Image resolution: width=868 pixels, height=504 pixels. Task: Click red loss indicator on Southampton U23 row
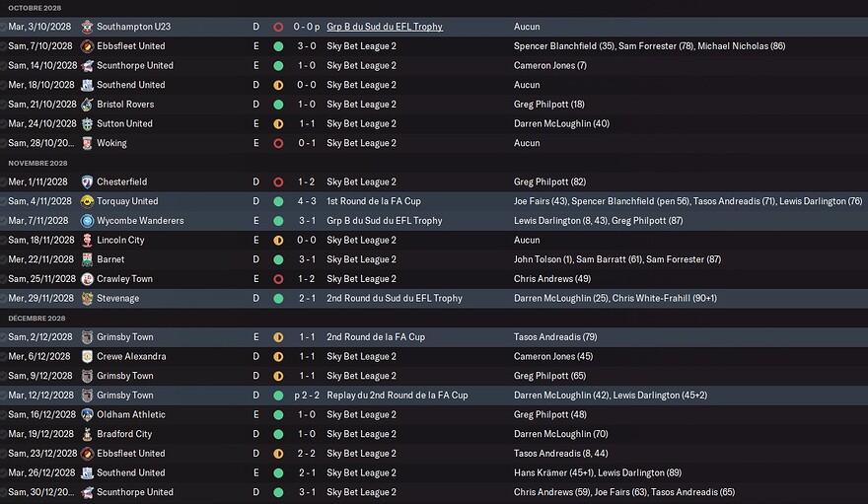pos(278,27)
